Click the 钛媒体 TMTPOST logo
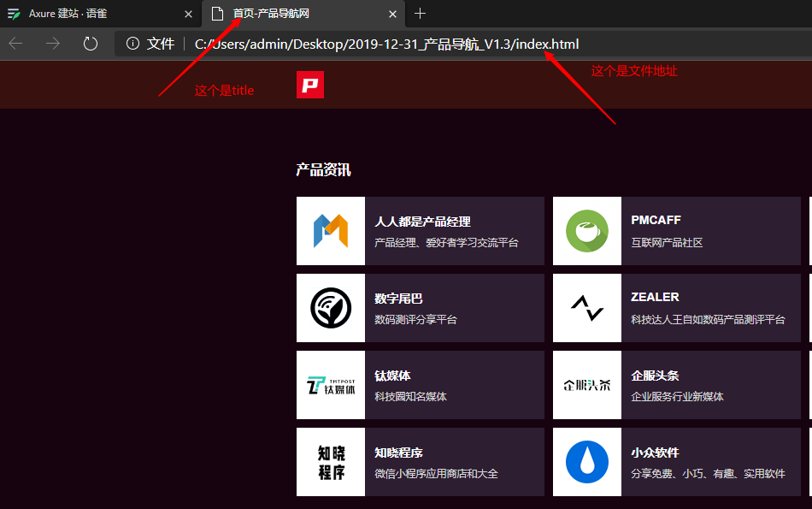 (x=331, y=385)
